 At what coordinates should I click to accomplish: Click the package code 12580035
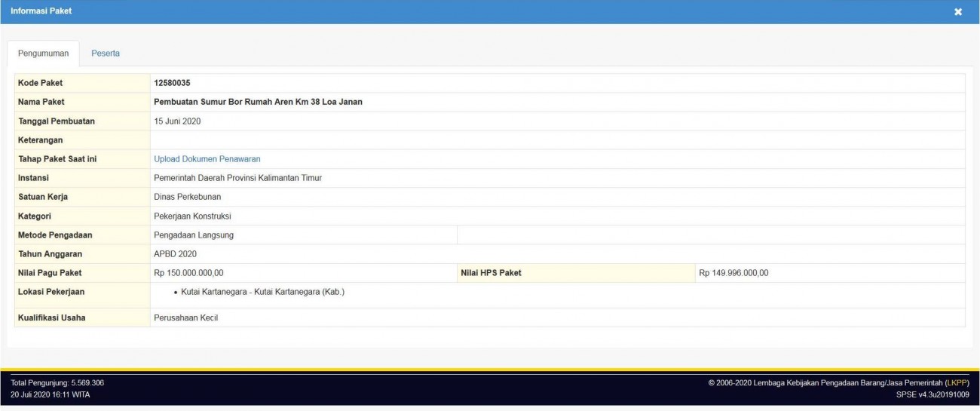pos(172,83)
